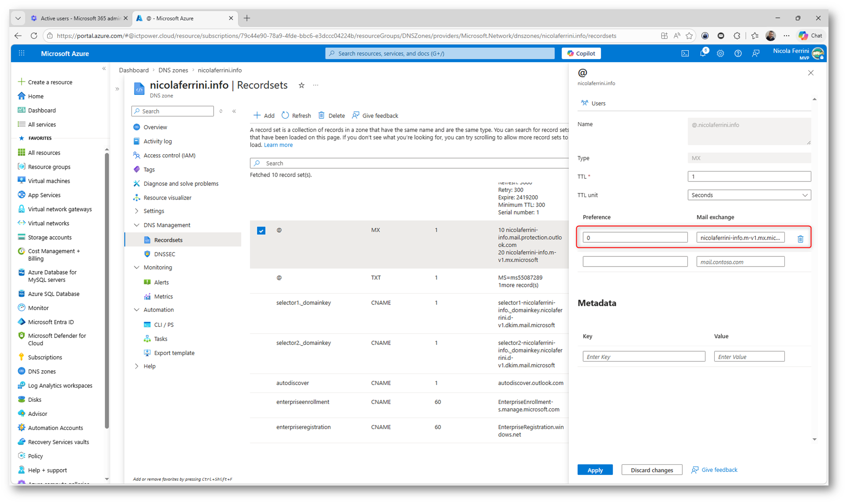Click the Preference value input field
The height and width of the screenshot is (504, 847).
[635, 237]
